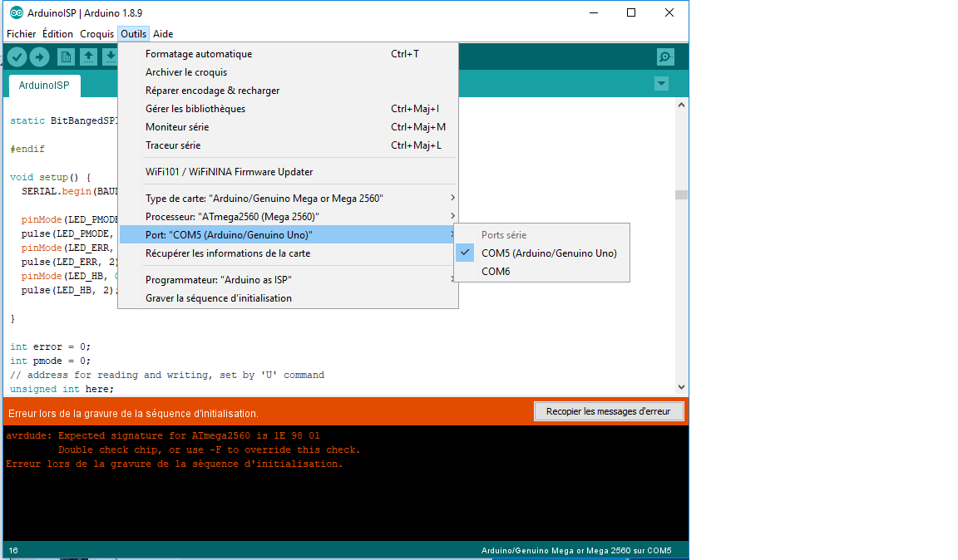Maximize the Arduino window

[631, 12]
